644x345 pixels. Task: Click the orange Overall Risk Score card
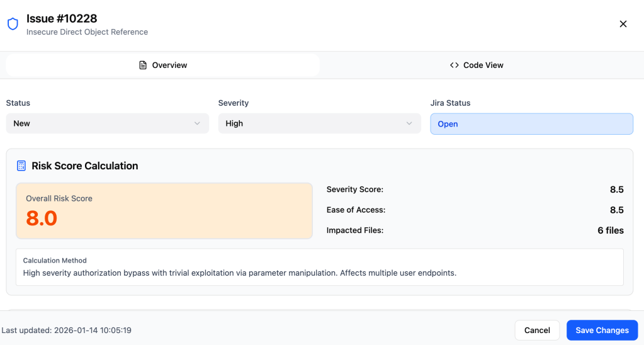pyautogui.click(x=164, y=211)
